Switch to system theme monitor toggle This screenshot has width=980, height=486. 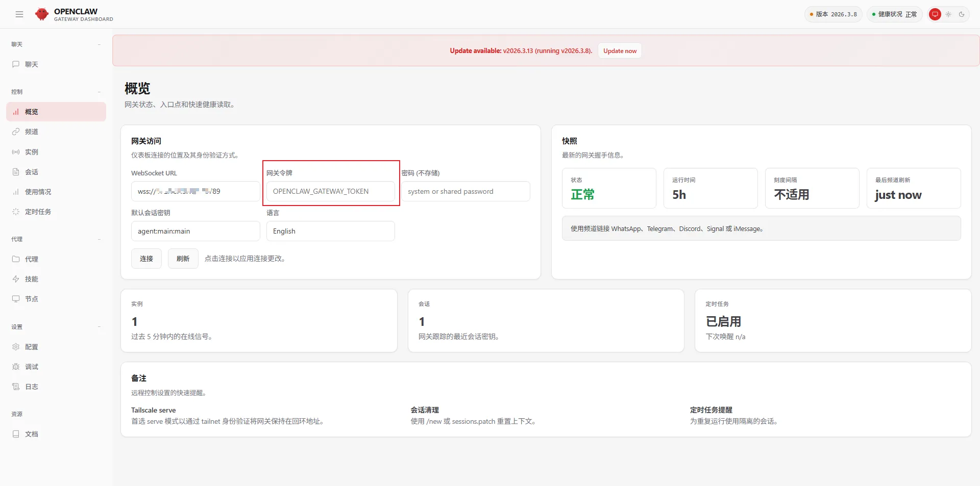click(x=935, y=14)
